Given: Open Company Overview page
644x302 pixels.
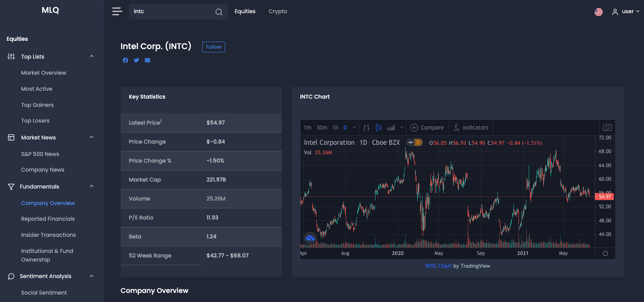Looking at the screenshot, I should pos(48,203).
